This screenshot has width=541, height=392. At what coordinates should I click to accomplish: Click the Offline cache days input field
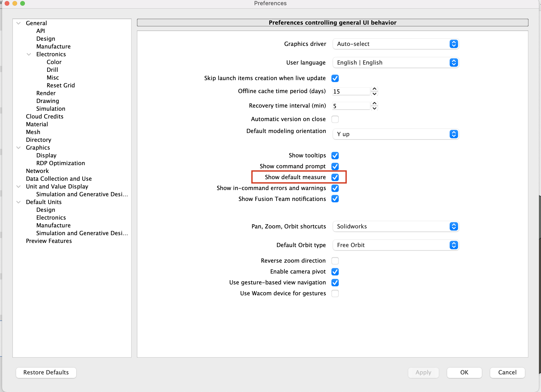(351, 92)
